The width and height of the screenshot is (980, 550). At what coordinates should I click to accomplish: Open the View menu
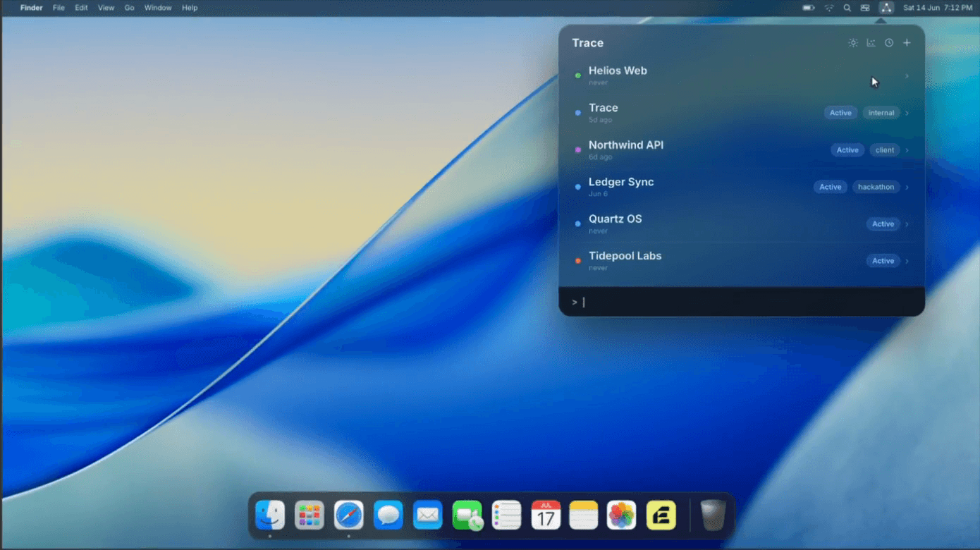coord(106,8)
